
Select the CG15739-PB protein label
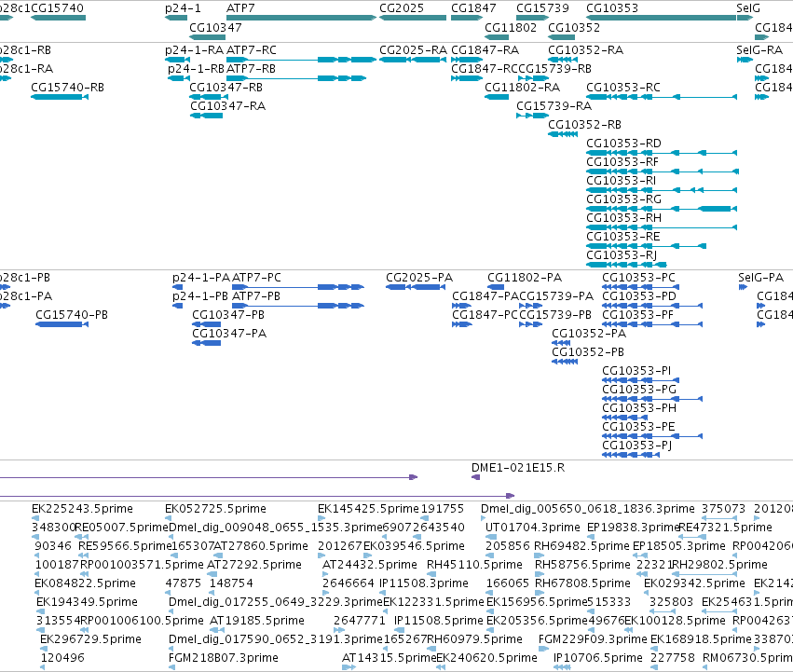pos(555,315)
